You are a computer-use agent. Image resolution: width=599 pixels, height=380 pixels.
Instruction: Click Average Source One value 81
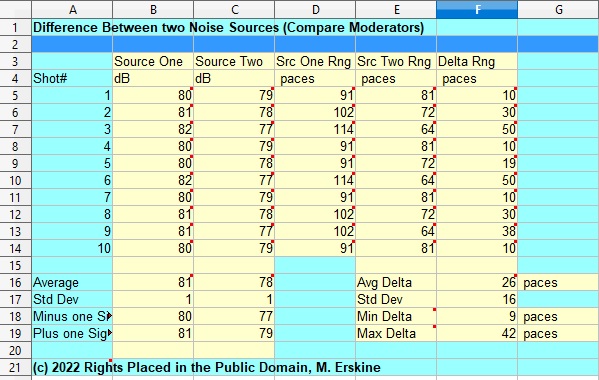tap(153, 282)
